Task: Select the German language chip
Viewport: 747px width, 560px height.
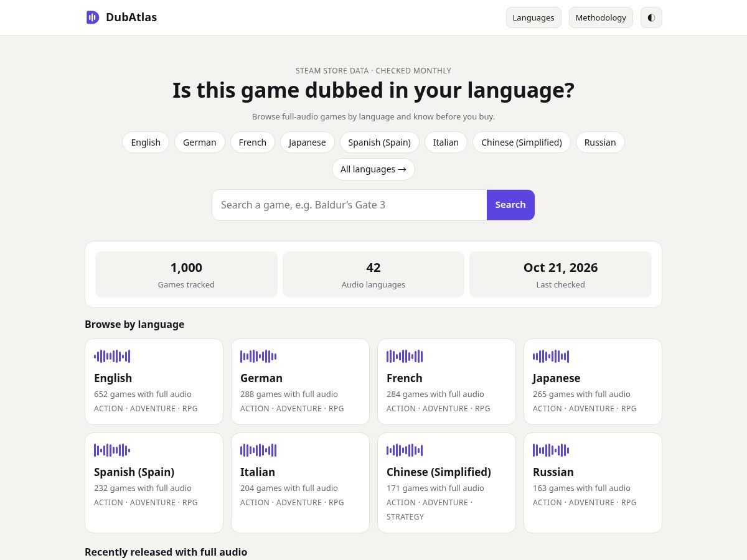Action: pos(200,142)
